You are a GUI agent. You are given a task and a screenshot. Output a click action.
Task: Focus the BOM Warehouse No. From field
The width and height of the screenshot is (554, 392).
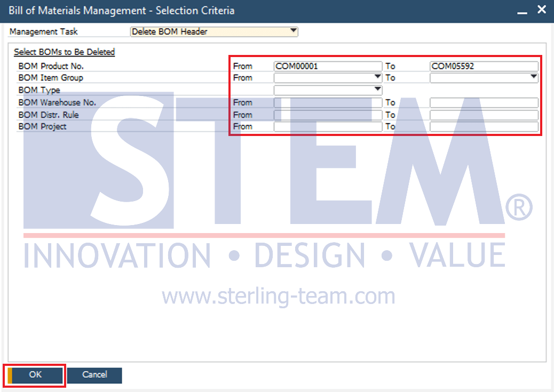pyautogui.click(x=328, y=103)
